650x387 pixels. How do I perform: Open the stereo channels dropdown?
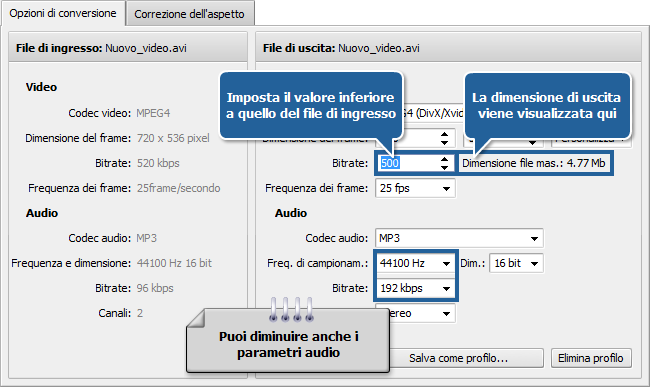[x=422, y=313]
